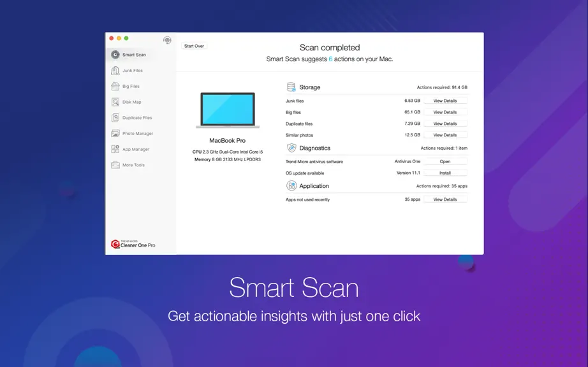Open the Photo Manager label in sidebar
588x367 pixels.
point(138,133)
